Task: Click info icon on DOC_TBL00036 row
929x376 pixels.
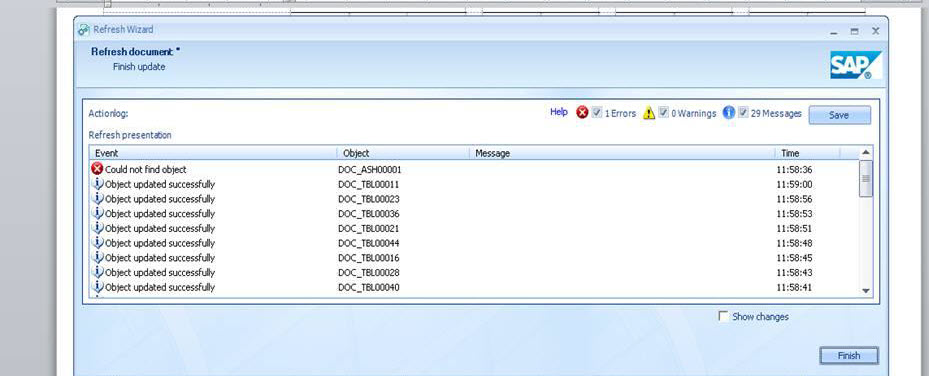Action: pyautogui.click(x=98, y=213)
